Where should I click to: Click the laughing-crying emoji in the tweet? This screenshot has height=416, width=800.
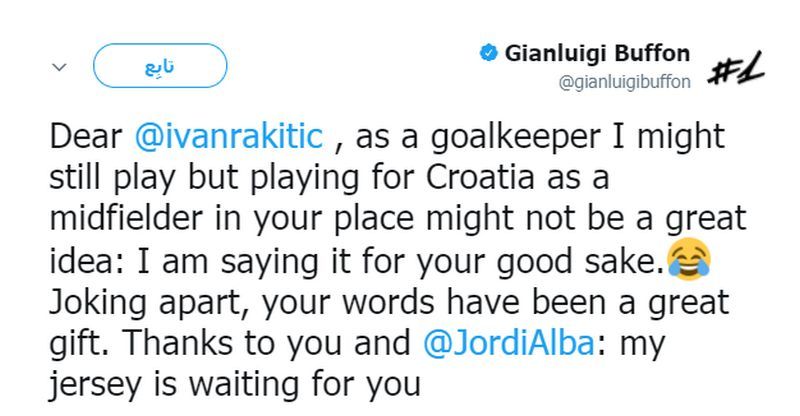688,259
